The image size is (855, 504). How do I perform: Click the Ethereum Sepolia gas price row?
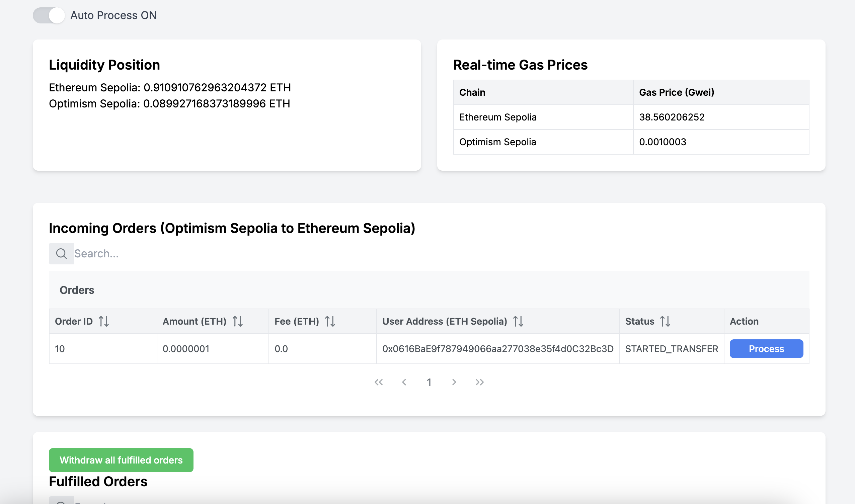pos(631,117)
